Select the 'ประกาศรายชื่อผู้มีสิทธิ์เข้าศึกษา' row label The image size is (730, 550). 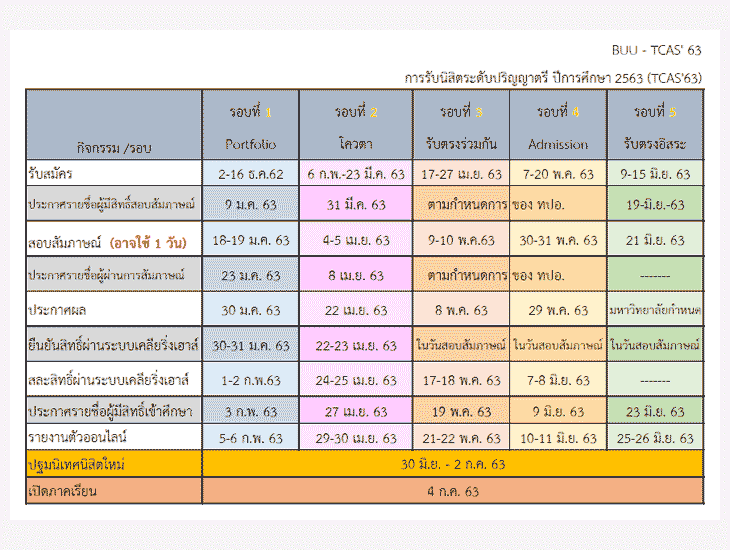[114, 410]
